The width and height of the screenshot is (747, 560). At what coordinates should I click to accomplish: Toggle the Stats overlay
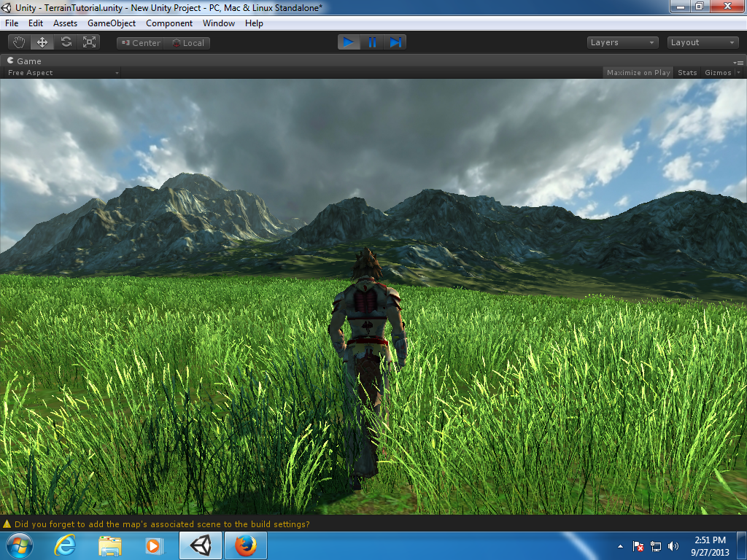coord(687,72)
